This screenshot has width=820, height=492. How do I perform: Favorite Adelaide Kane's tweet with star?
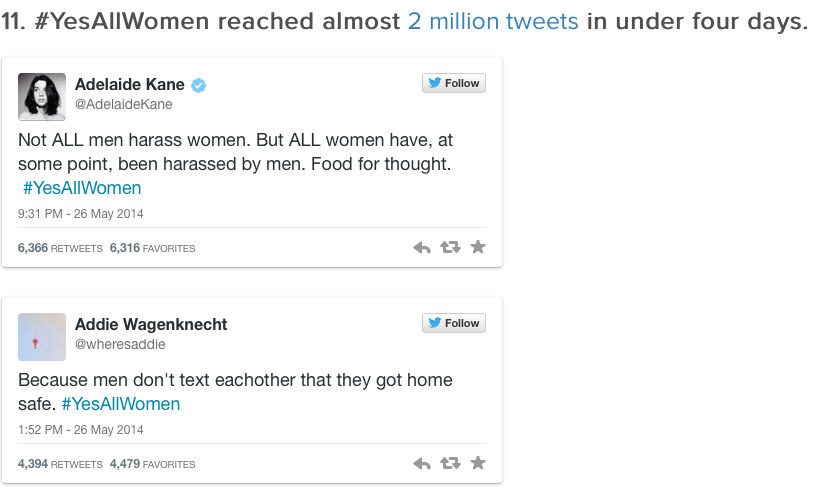coord(478,247)
